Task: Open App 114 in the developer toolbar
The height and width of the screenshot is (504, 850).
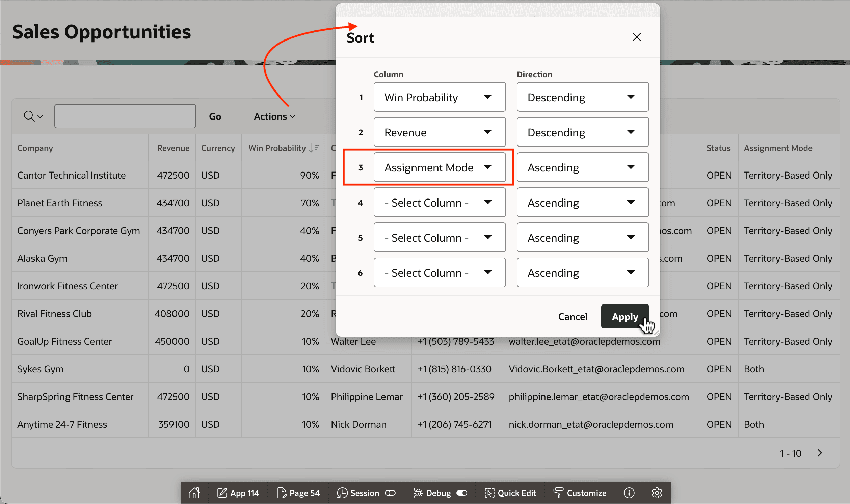Action: (238, 493)
